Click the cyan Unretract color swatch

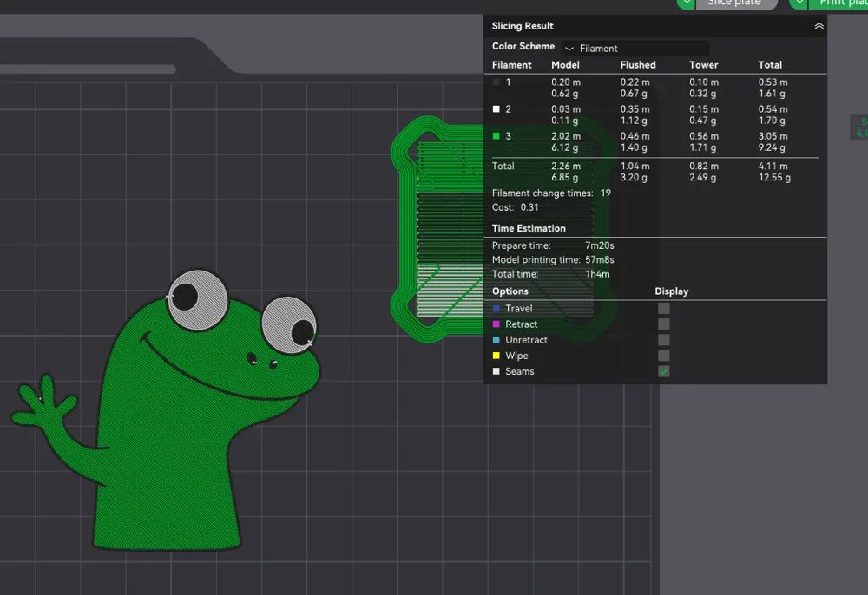[496, 340]
